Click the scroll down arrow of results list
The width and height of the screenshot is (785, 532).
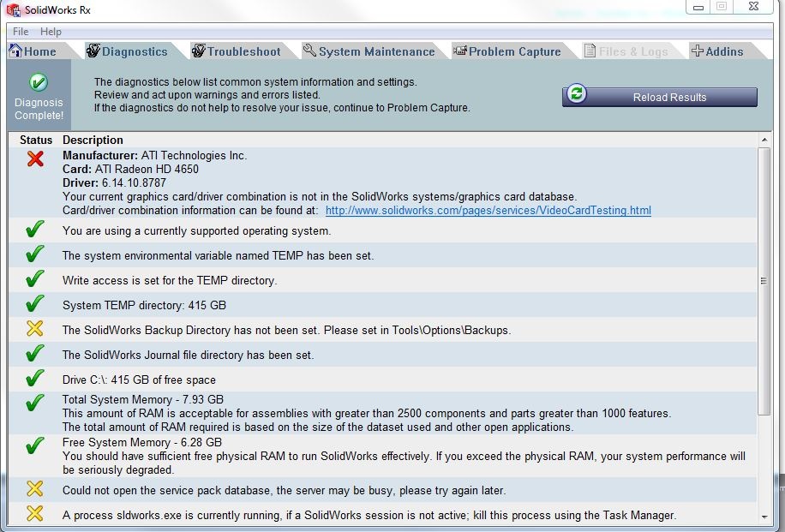[x=764, y=517]
